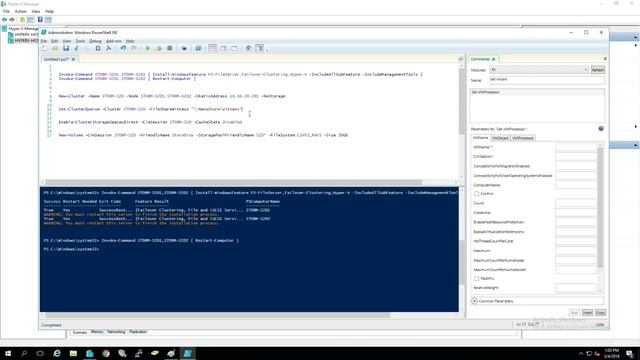This screenshot has width=640, height=360.
Task: Click the Name search field in Commands pane
Action: [x=547, y=80]
